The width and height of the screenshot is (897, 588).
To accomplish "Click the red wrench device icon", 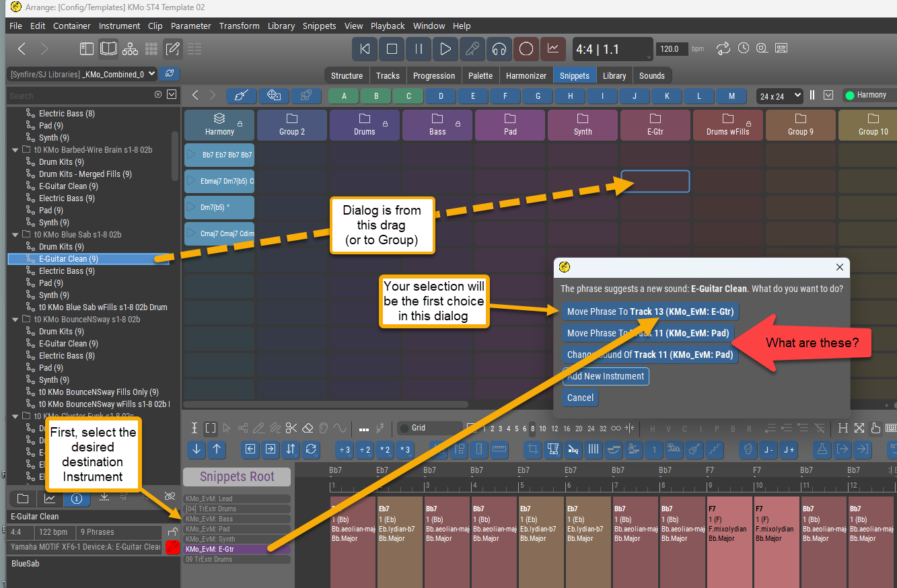I will click(172, 547).
